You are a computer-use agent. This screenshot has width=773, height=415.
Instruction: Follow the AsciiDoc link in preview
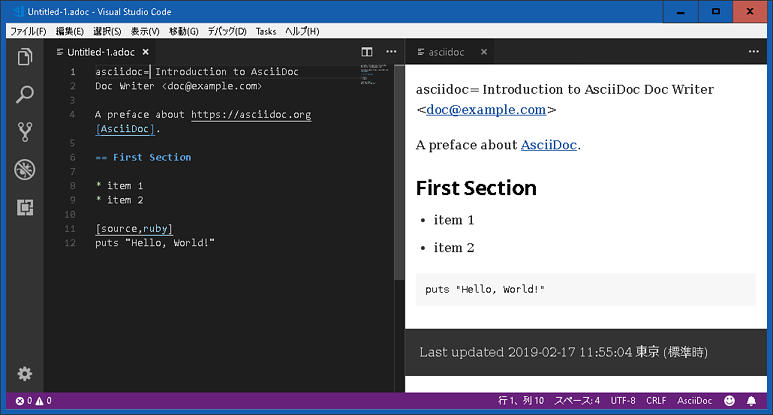tap(549, 145)
